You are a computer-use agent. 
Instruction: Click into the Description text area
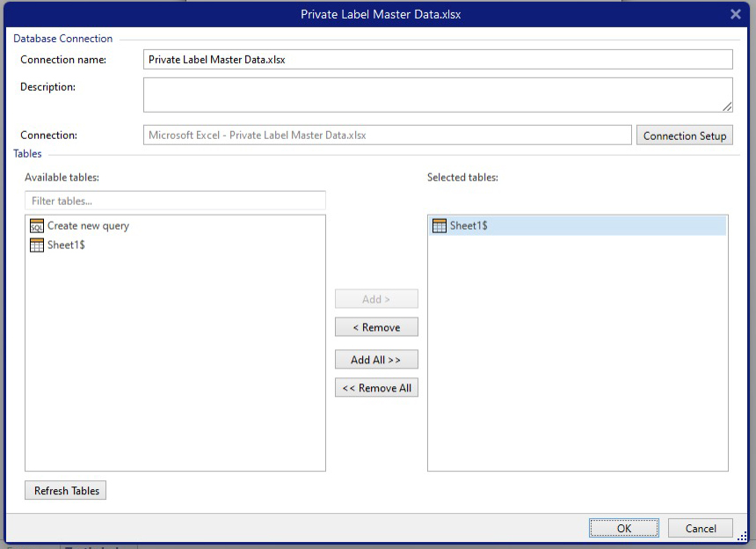(438, 95)
